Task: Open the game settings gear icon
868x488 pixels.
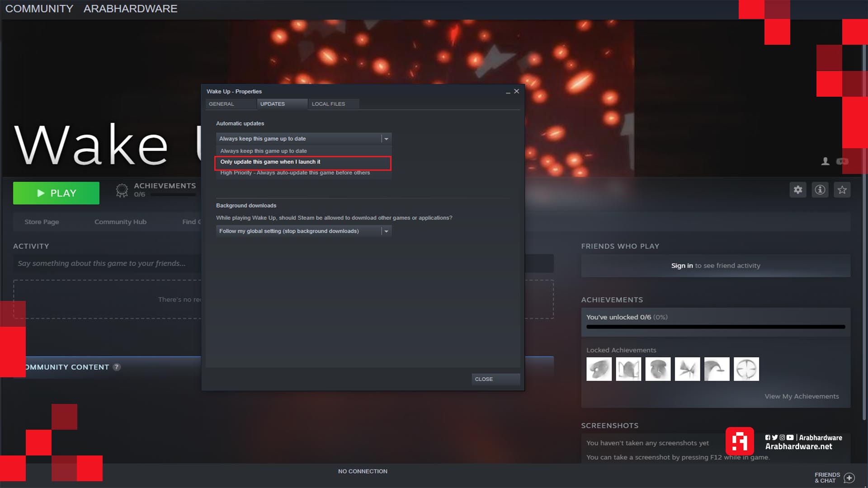Action: point(798,190)
